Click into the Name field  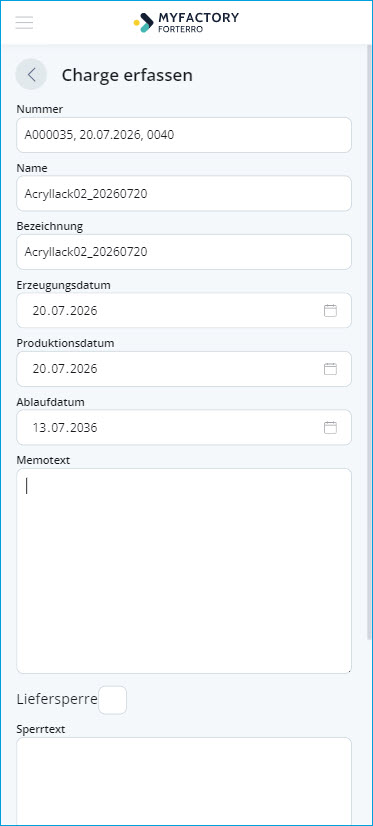184,194
